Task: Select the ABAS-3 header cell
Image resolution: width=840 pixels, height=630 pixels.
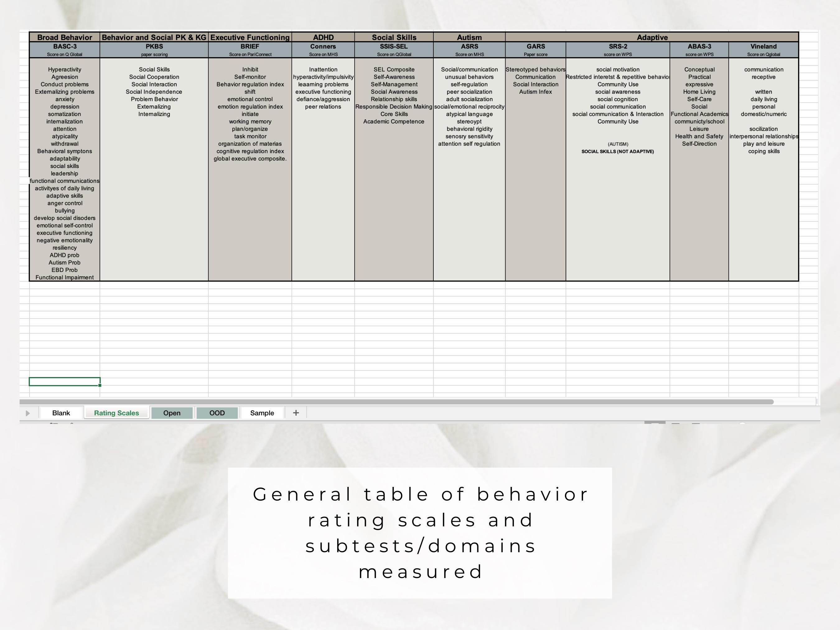Action: pyautogui.click(x=699, y=46)
